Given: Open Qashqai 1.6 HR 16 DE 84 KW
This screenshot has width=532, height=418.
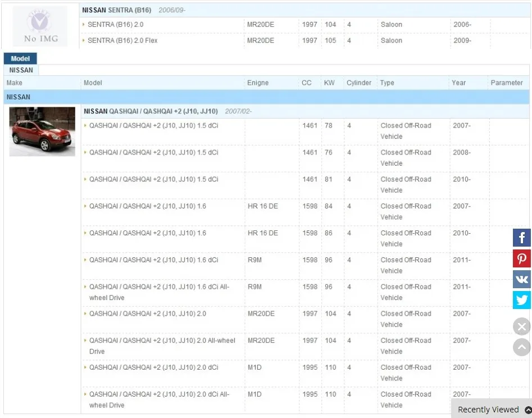Looking at the screenshot, I should pos(148,206).
